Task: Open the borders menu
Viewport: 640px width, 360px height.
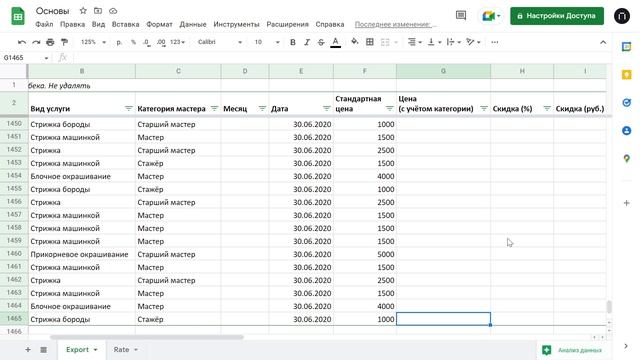Action: 370,42
